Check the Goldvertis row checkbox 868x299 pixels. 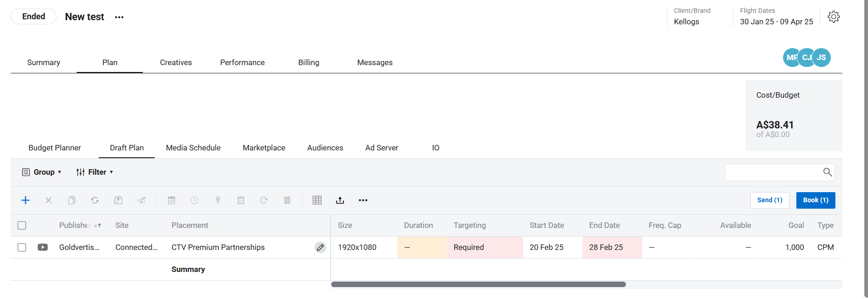(x=22, y=248)
